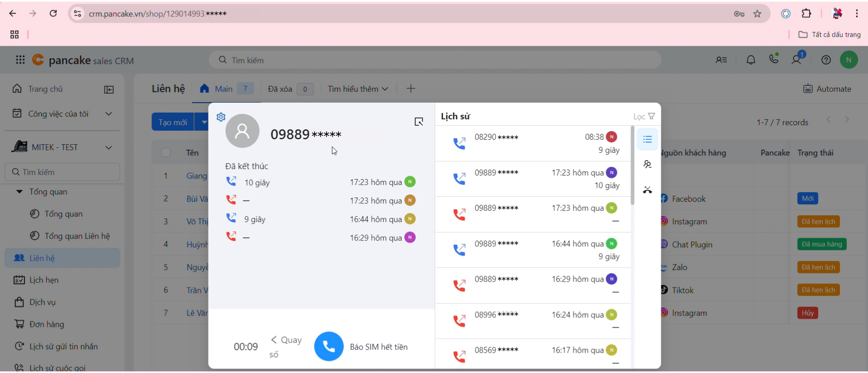The height and width of the screenshot is (373, 868).
Task: Collapse the left sidebar panel
Action: (109, 90)
